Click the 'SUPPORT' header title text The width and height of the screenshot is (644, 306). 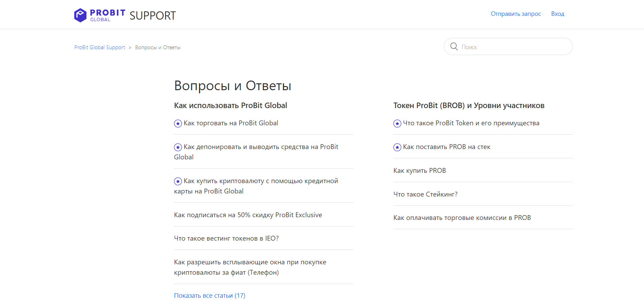[153, 15]
